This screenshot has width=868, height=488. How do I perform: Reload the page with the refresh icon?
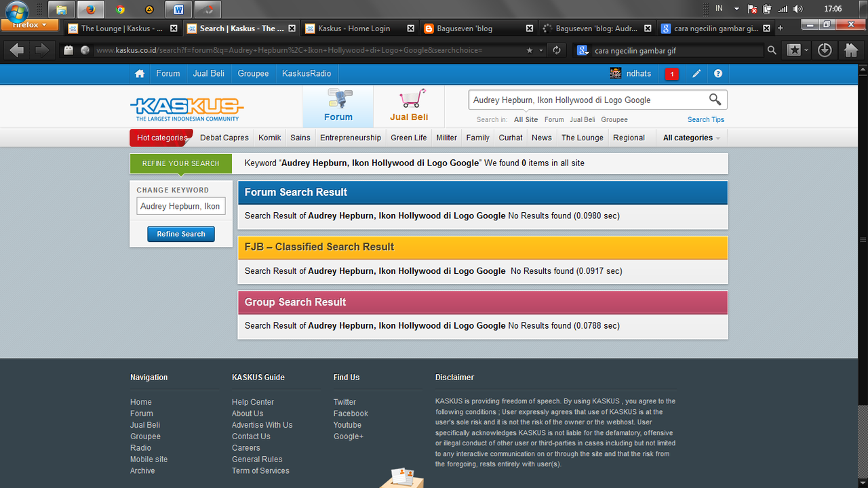[557, 50]
